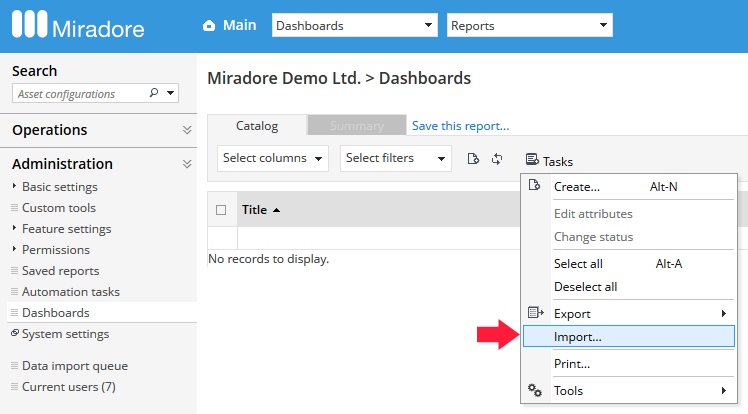The width and height of the screenshot is (748, 414).
Task: Toggle the select-all checkbox in Title header
Action: (x=221, y=210)
